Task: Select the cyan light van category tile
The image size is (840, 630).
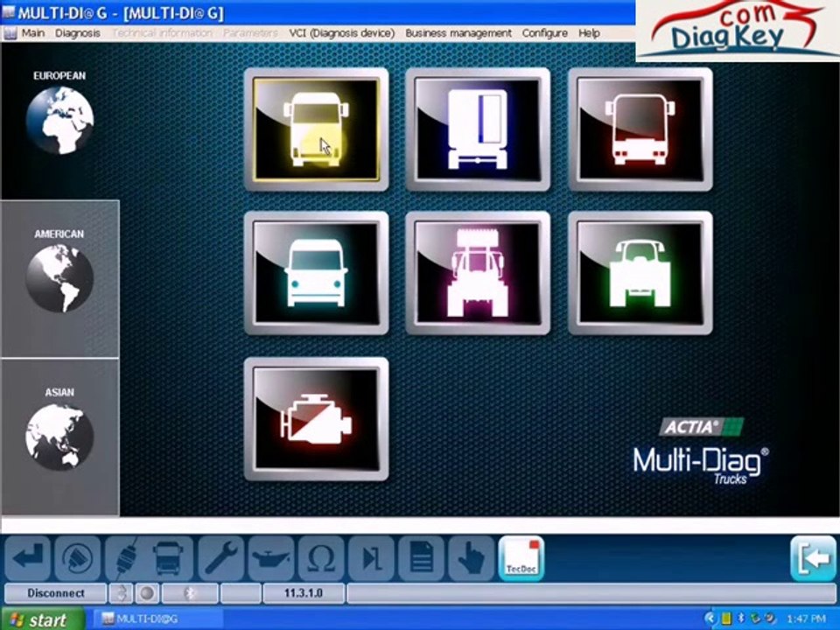Action: coord(316,273)
